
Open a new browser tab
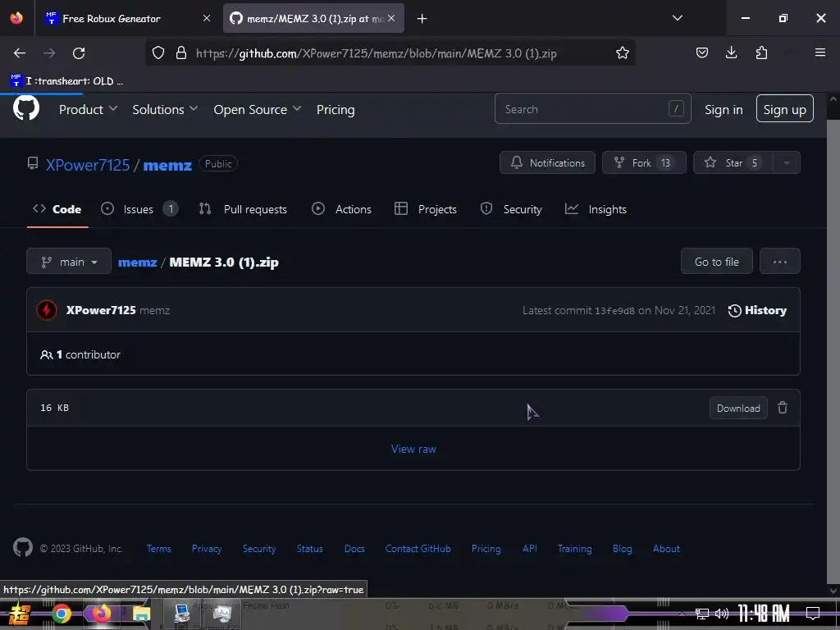(422, 19)
